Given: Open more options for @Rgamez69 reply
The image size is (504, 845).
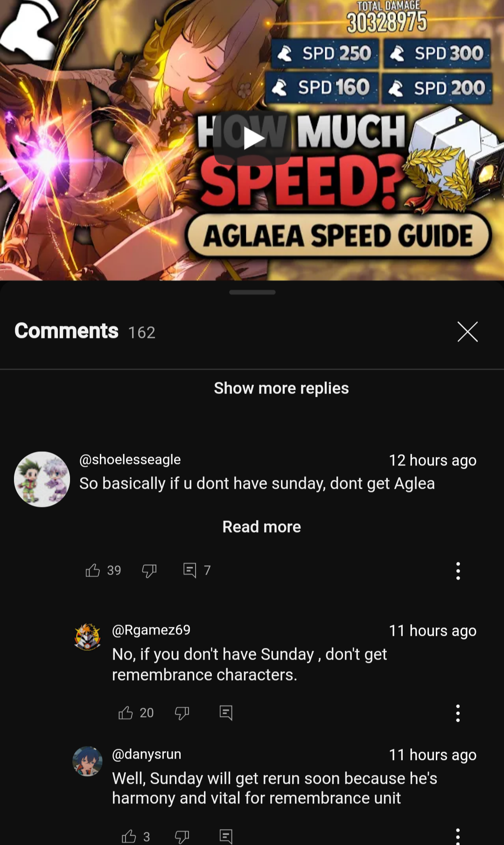Looking at the screenshot, I should tap(458, 713).
